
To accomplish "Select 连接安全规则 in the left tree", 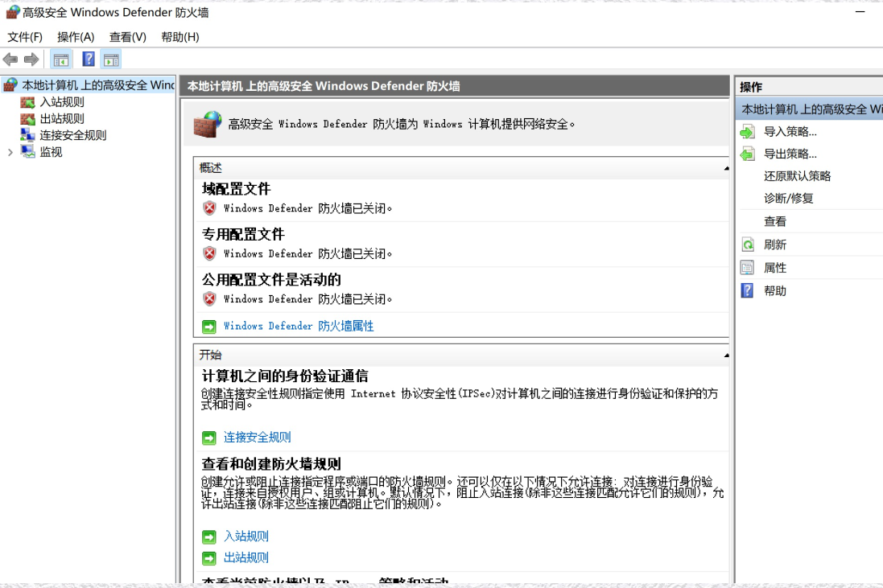I will (x=72, y=135).
